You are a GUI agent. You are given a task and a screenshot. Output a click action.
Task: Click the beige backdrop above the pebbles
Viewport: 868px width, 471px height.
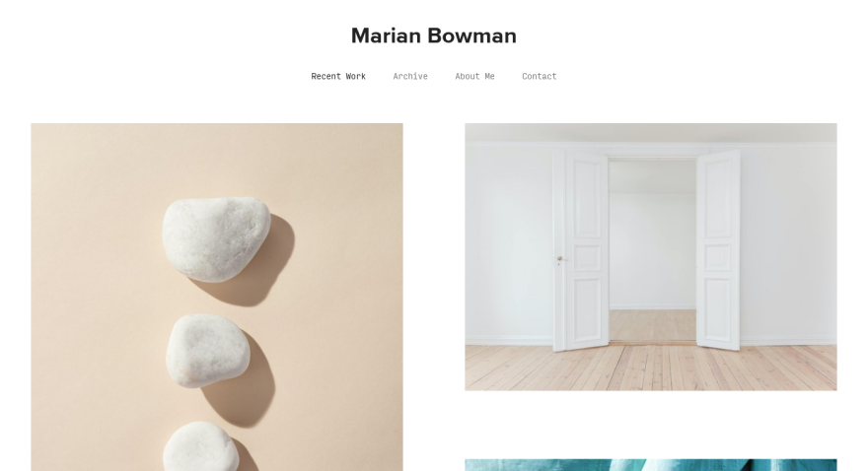tap(217, 158)
